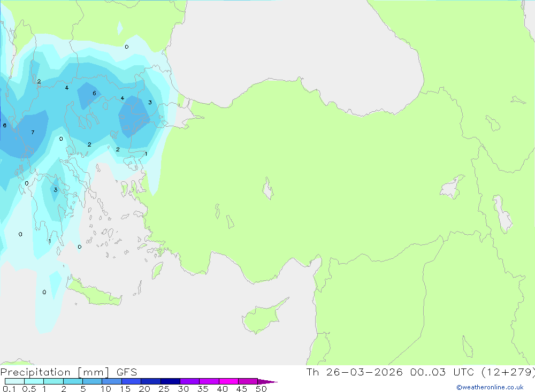
Task: Click the "25" legend scale label
Action: 164,389
